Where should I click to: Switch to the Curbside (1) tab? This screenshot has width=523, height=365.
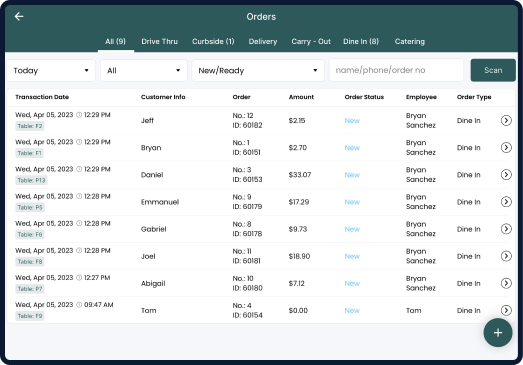(213, 41)
